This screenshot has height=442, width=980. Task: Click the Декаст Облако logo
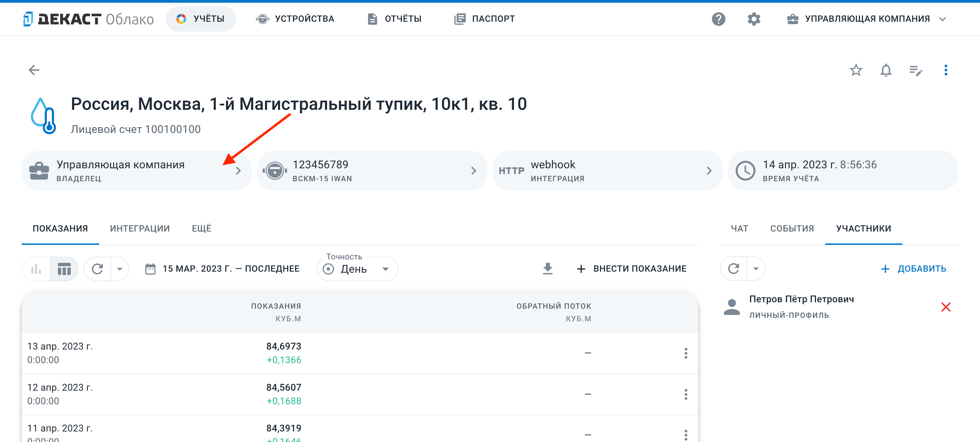[x=88, y=19]
